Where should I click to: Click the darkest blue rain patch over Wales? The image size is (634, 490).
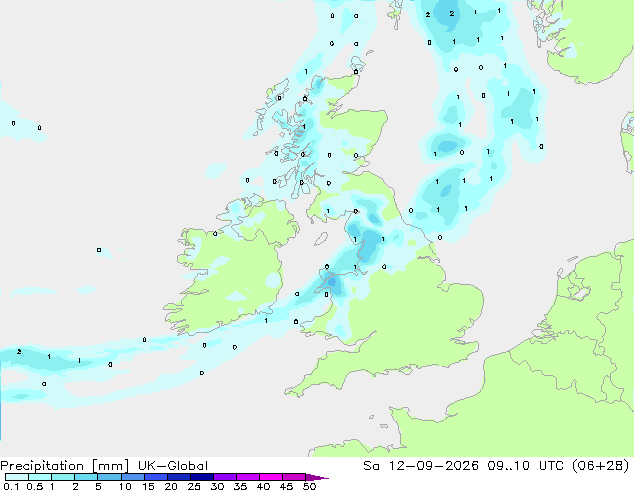click(x=332, y=281)
